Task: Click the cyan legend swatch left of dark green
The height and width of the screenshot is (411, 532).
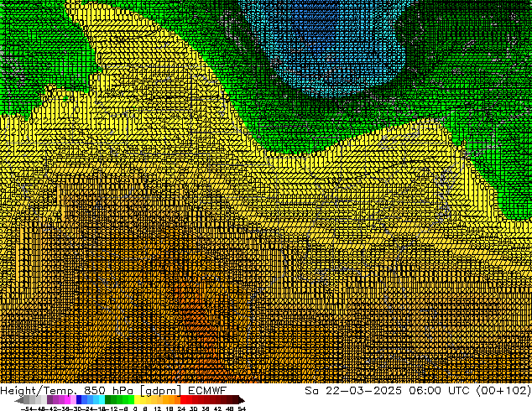Action: pyautogui.click(x=102, y=400)
